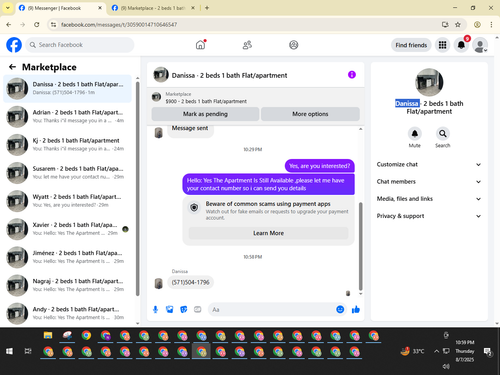This screenshot has height=375, width=500.
Task: View site information icon in address bar
Action: (53, 24)
